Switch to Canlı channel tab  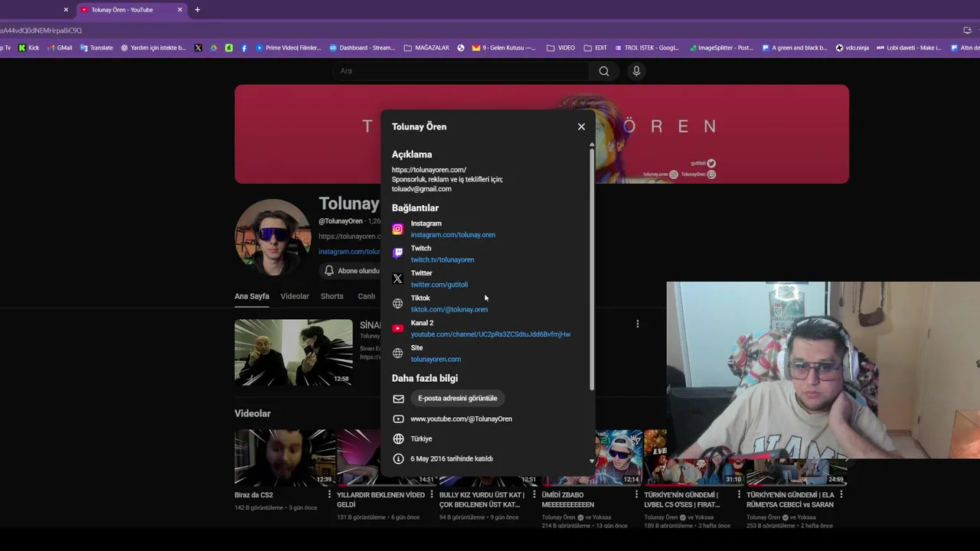367,296
